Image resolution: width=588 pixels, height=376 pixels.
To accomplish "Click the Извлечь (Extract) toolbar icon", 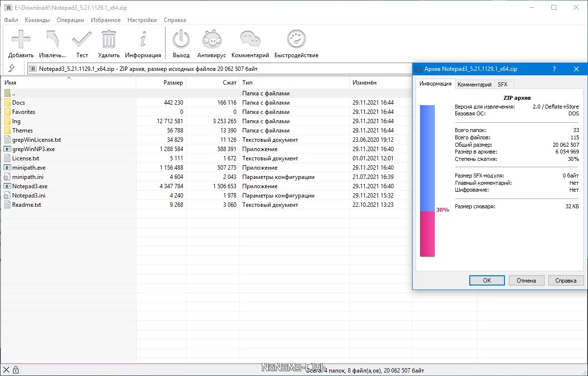I will coord(53,39).
